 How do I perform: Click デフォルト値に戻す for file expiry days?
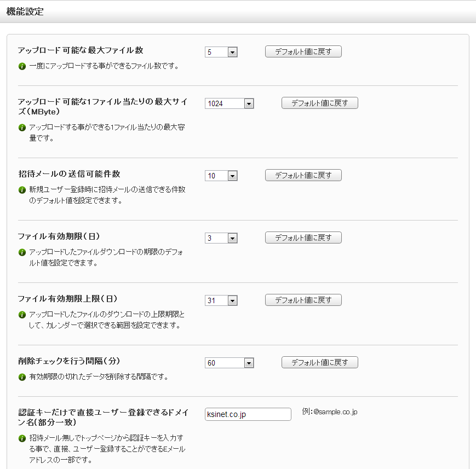pyautogui.click(x=303, y=238)
